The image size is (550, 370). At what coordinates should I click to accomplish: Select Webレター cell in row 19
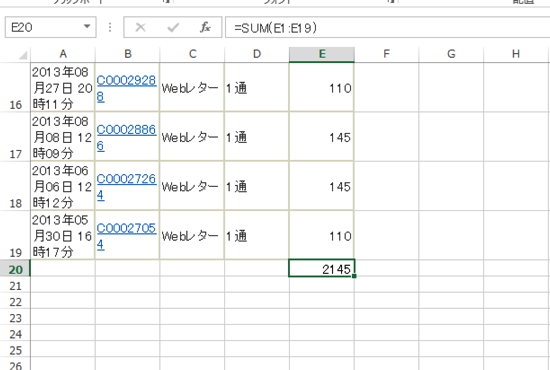[x=192, y=235]
